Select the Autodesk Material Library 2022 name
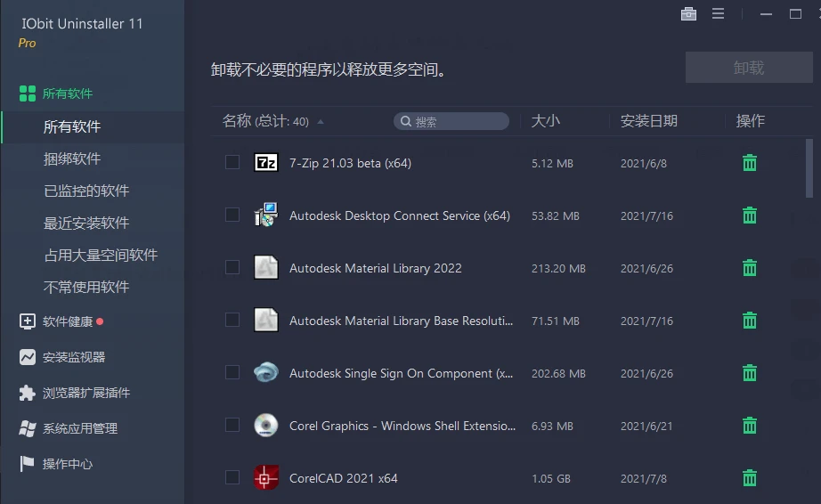The image size is (821, 504). click(376, 269)
